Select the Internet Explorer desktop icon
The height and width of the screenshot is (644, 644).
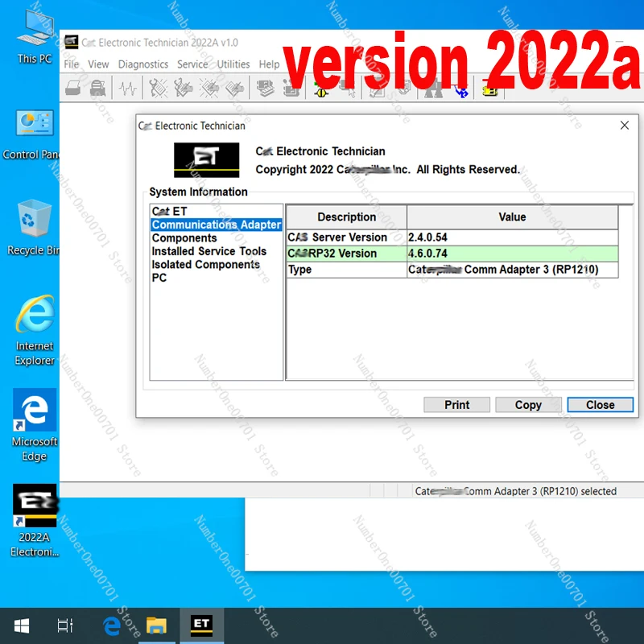point(35,330)
